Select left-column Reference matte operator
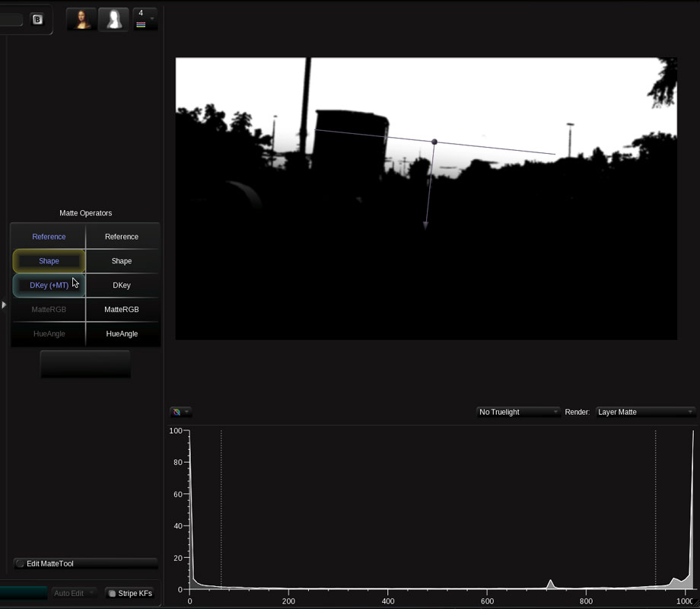The image size is (700, 609). tap(49, 237)
